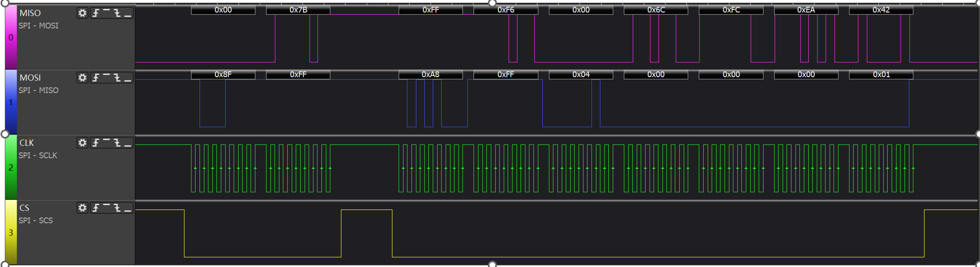Toggle low level trigger on MOSI channel
Screen dimensions: 980x267
(128, 78)
